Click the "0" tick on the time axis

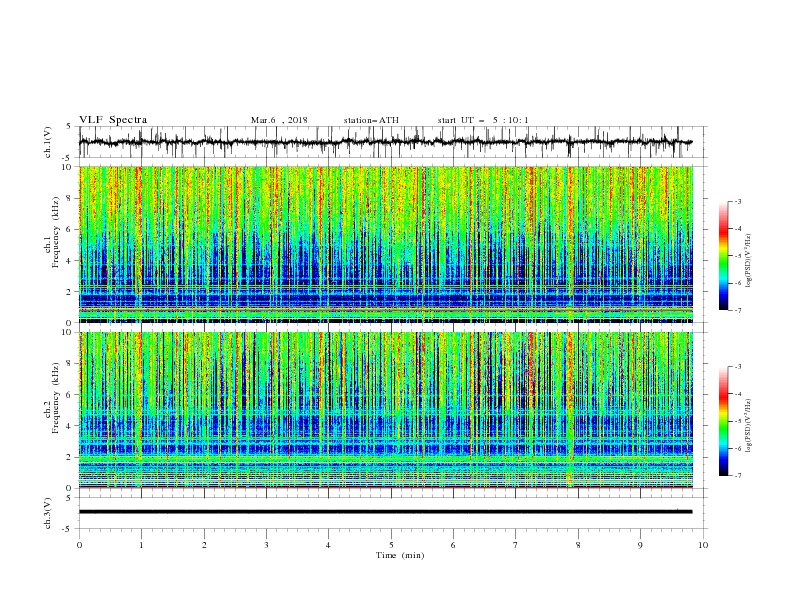click(x=79, y=545)
